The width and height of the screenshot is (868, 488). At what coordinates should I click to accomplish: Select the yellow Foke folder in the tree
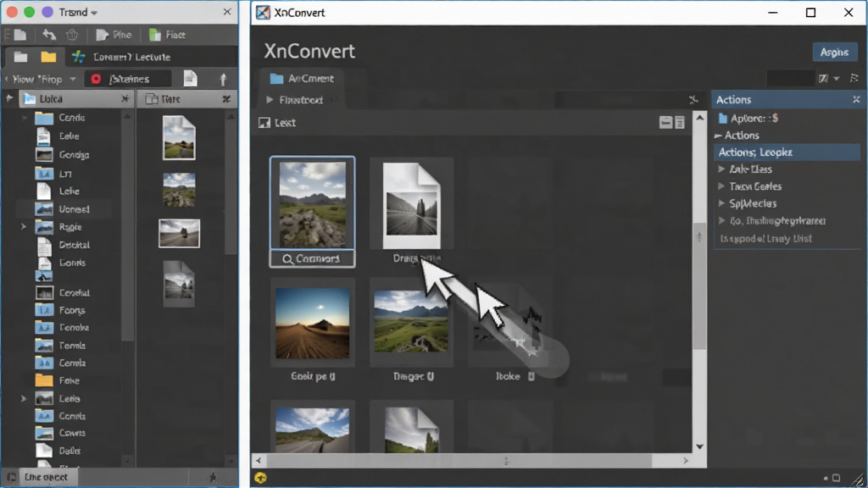[x=57, y=380]
